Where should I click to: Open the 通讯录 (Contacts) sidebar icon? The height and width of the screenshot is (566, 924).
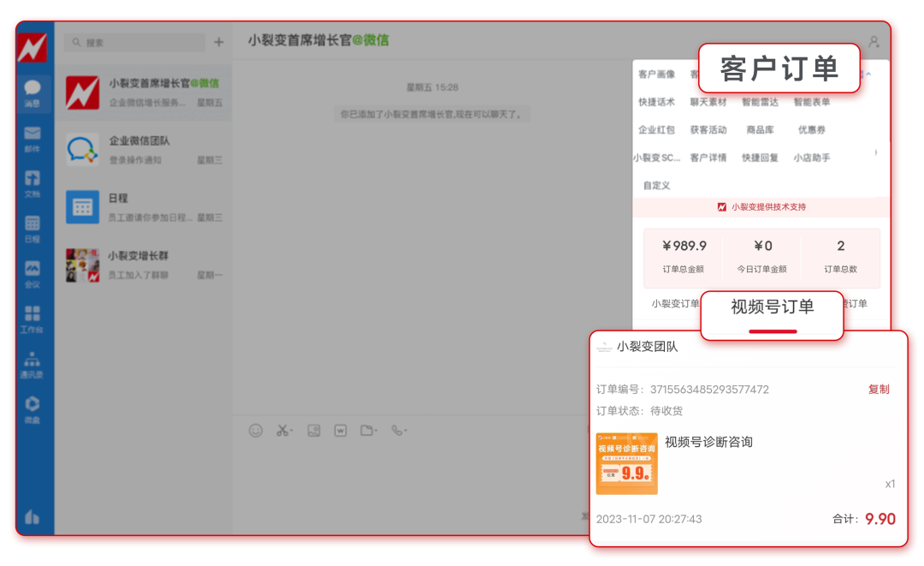(x=33, y=361)
